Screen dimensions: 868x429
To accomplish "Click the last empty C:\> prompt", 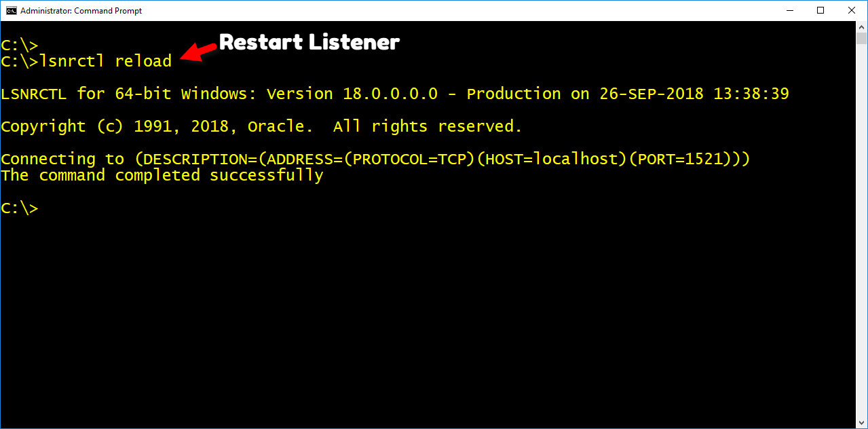I will point(20,208).
